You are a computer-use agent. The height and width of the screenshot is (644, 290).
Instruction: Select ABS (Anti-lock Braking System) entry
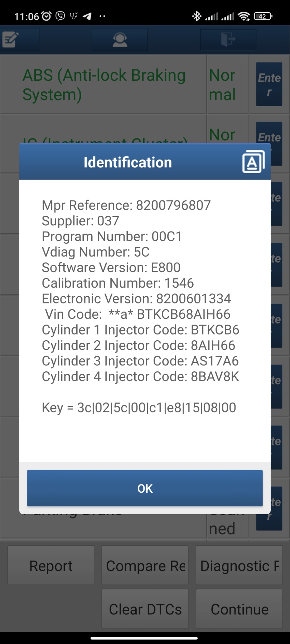[104, 85]
